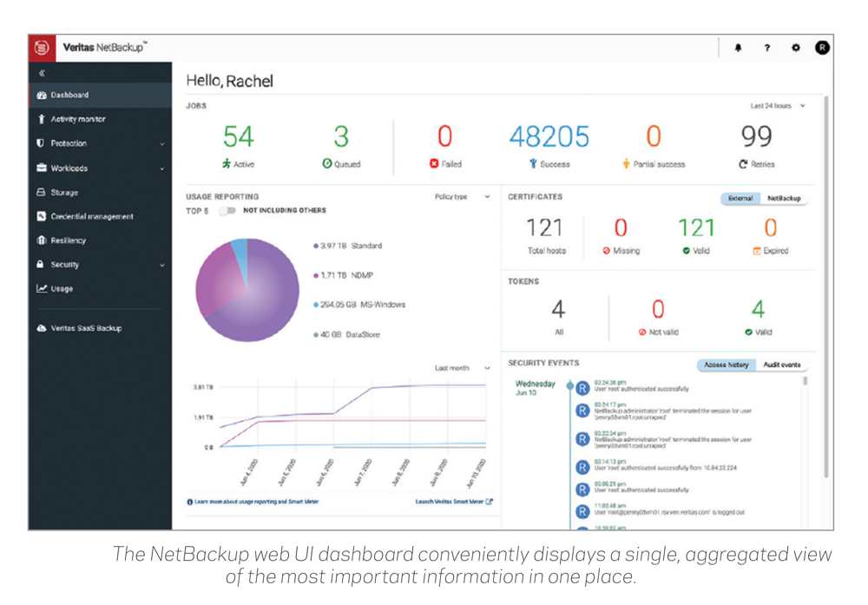
Task: Click the Standard 3.97 TB legend entry
Action: [x=348, y=246]
